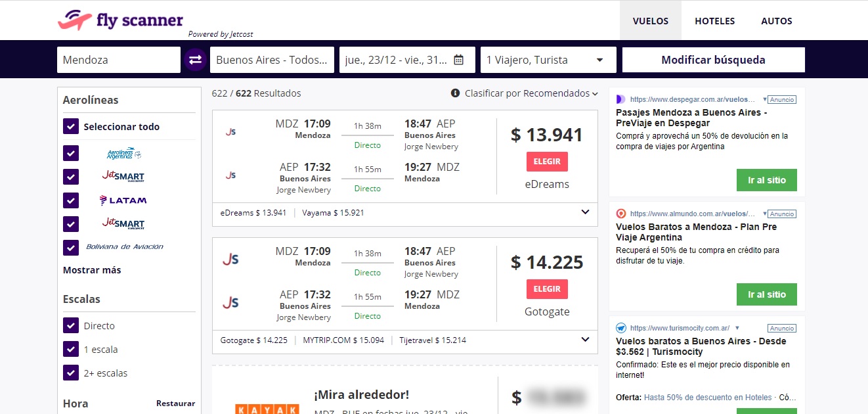Uncheck the Boliviana de Aviación checkbox
The height and width of the screenshot is (414, 868).
[x=71, y=248]
